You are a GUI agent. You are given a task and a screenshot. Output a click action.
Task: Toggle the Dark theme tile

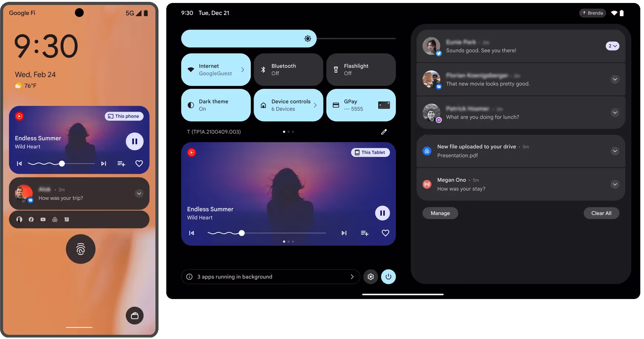216,105
